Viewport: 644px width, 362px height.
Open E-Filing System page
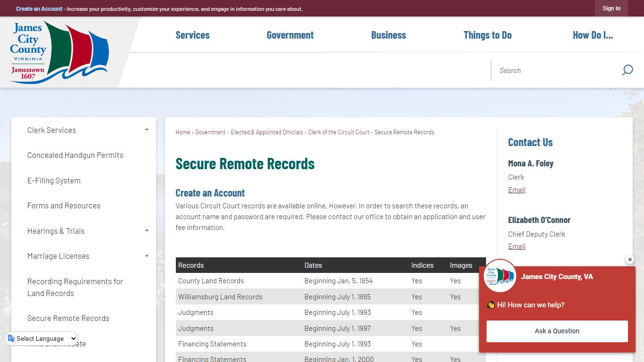tap(54, 181)
